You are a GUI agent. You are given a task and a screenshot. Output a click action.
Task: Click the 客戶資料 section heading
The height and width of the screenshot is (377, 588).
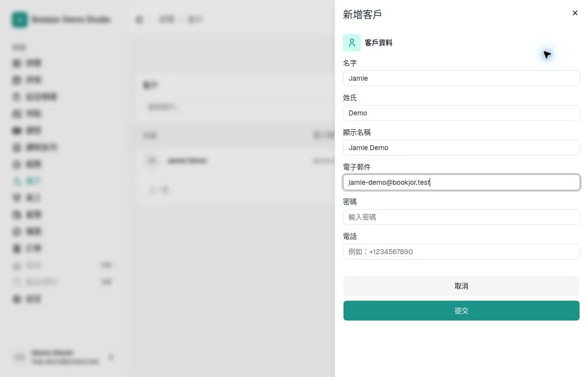tap(378, 43)
